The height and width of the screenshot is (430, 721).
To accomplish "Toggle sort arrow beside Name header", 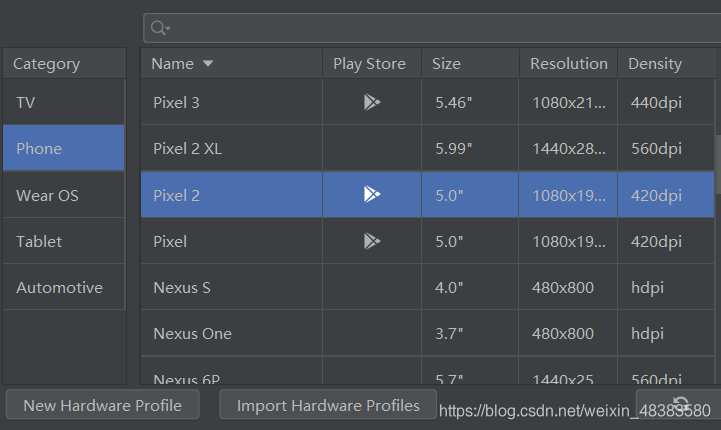I will coord(208,63).
